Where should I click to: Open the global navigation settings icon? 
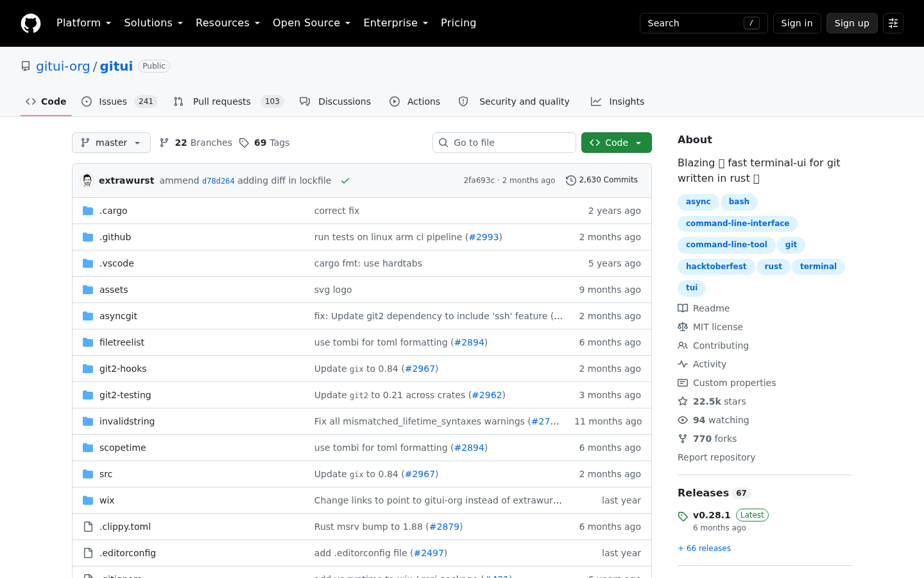[x=893, y=23]
